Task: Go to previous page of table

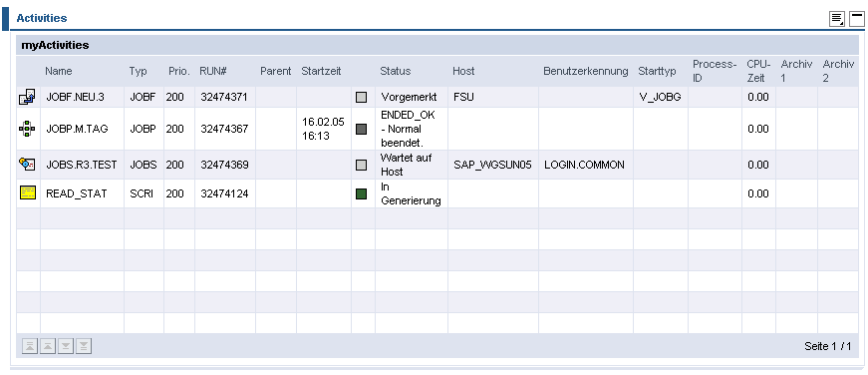Action: click(48, 346)
